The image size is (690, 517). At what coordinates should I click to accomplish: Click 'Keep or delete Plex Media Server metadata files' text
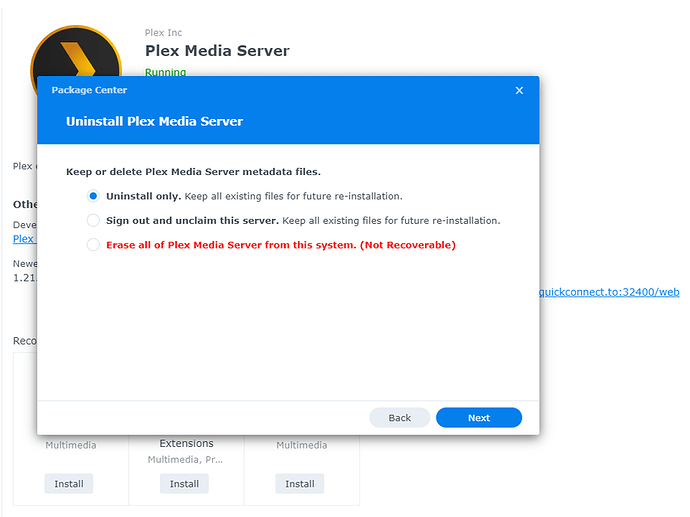click(193, 172)
